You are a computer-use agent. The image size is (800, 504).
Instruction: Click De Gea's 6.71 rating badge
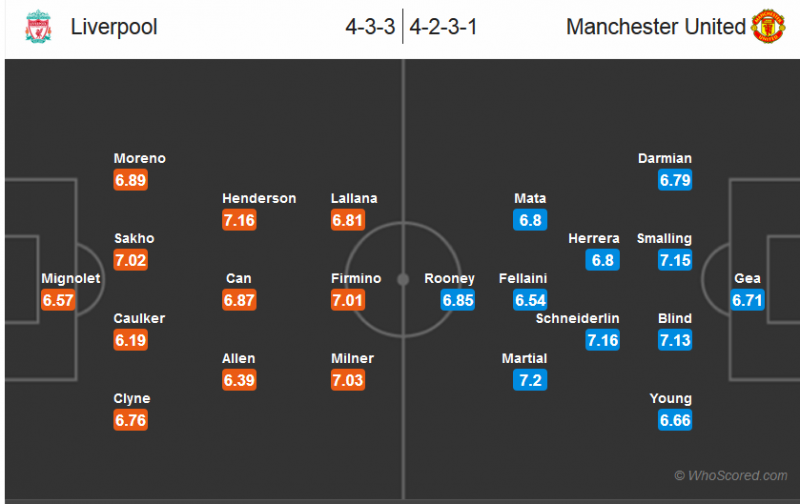tap(748, 300)
